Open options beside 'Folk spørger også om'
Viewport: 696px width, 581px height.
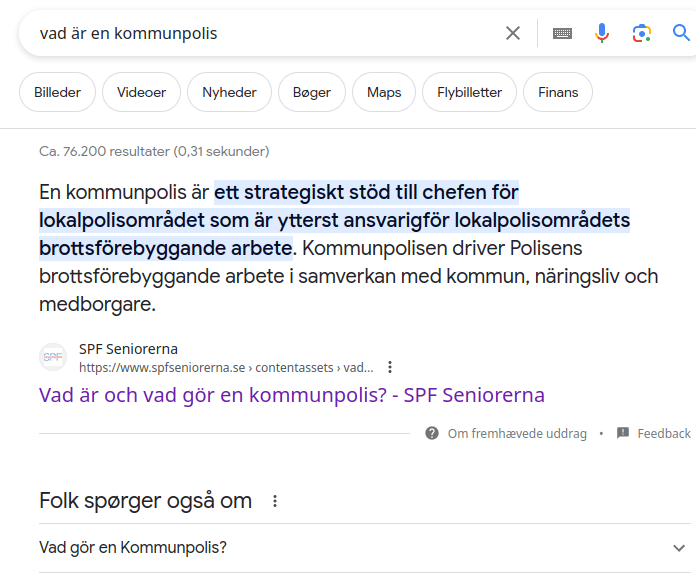pyautogui.click(x=275, y=501)
